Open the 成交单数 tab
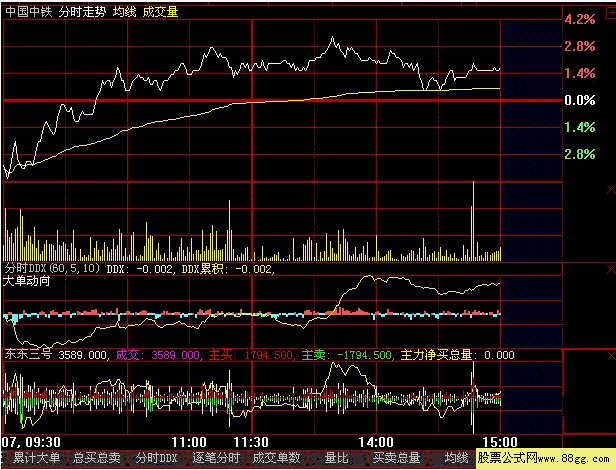616x470 pixels. click(x=276, y=458)
